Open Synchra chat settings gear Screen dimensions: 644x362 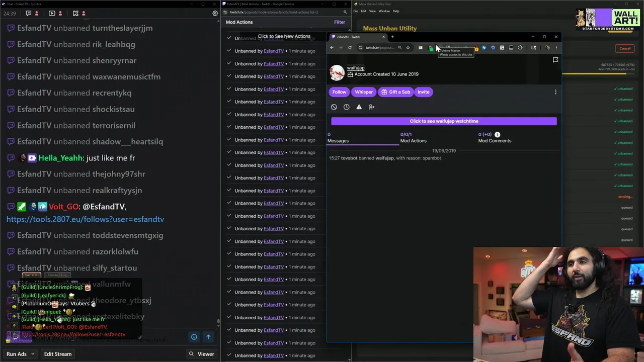[215, 13]
